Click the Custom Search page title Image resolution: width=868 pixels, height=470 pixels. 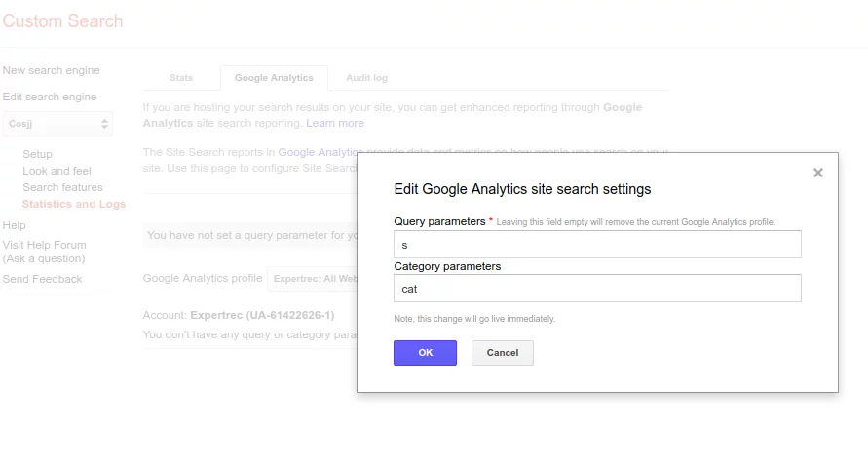[x=62, y=20]
